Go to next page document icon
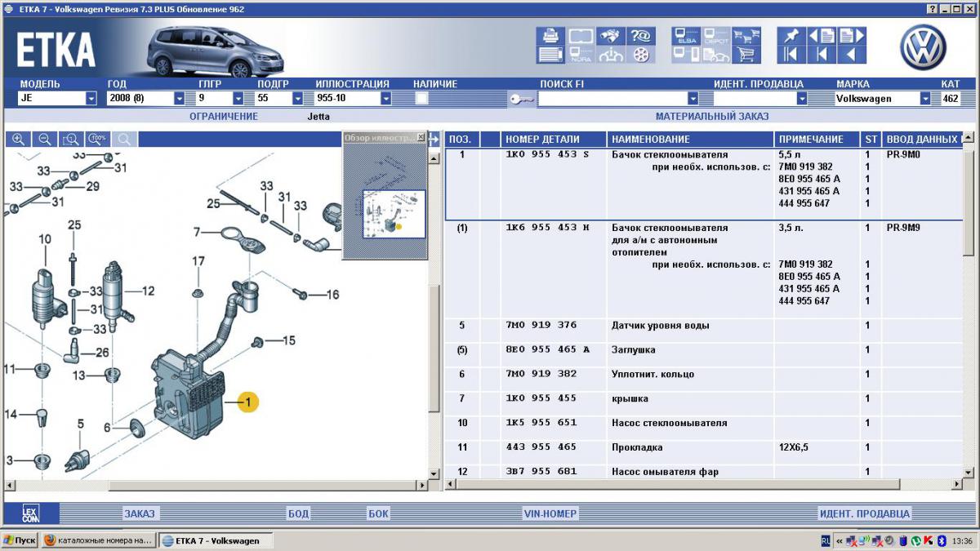980x551 pixels. pyautogui.click(x=852, y=36)
